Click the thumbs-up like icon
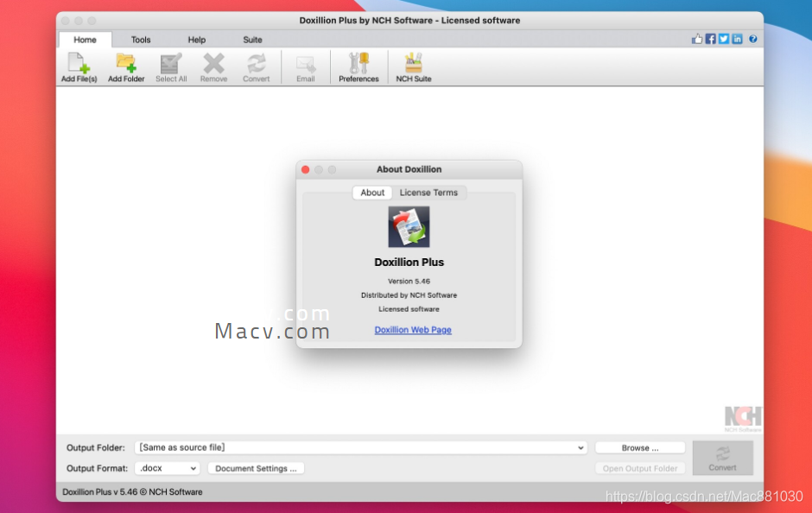Viewport: 812px width, 513px height. 697,39
